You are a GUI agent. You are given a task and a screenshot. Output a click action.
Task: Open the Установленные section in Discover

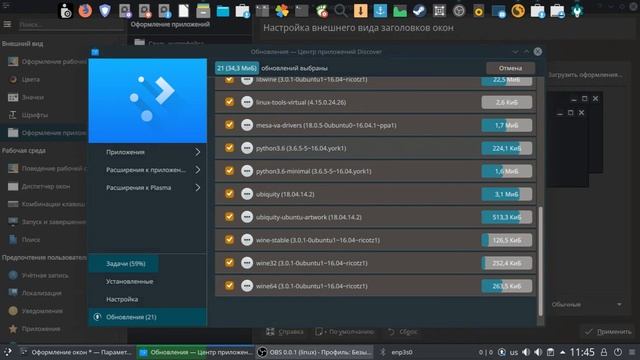coord(148,282)
